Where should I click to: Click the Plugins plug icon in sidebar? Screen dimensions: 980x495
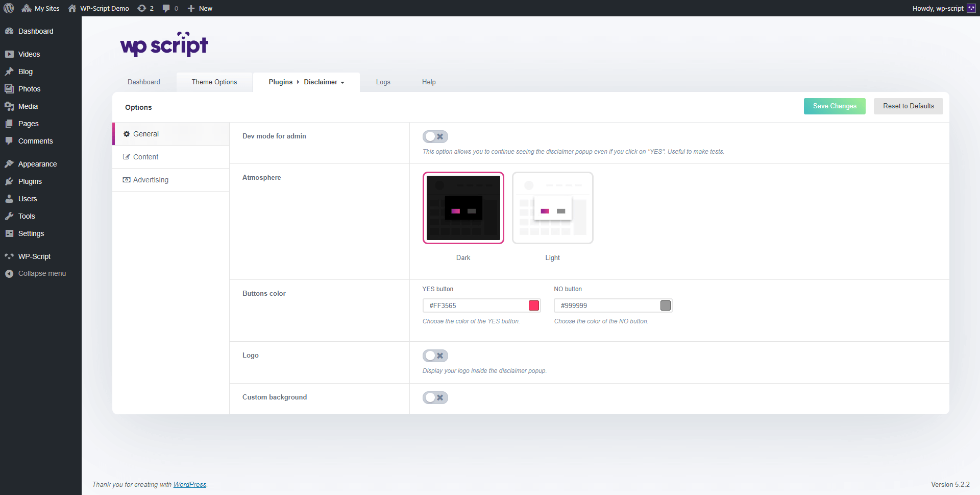[x=9, y=181]
